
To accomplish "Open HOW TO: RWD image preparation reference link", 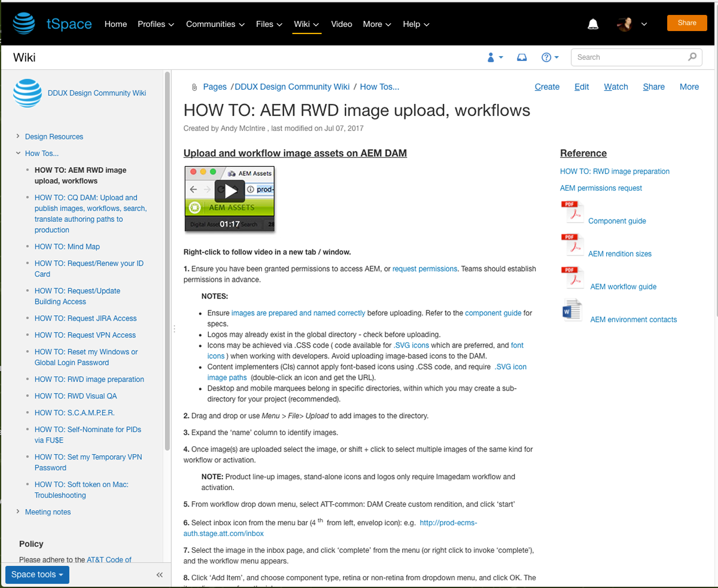I will [x=614, y=171].
